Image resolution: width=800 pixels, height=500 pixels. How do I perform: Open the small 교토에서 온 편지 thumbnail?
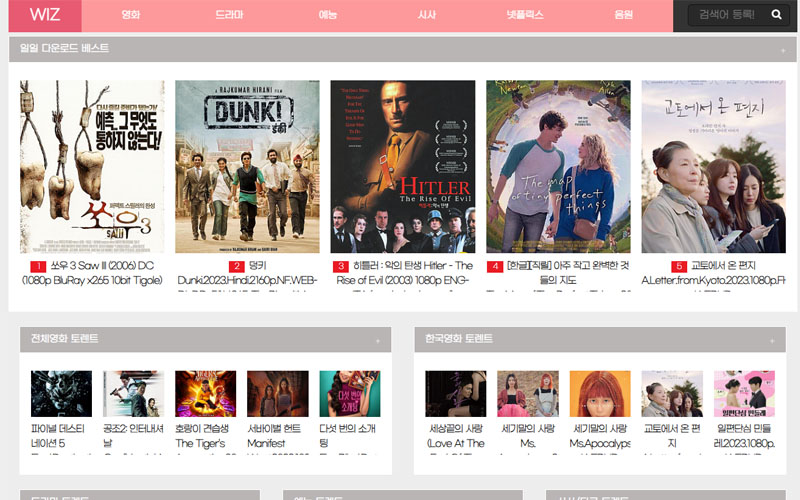672,393
